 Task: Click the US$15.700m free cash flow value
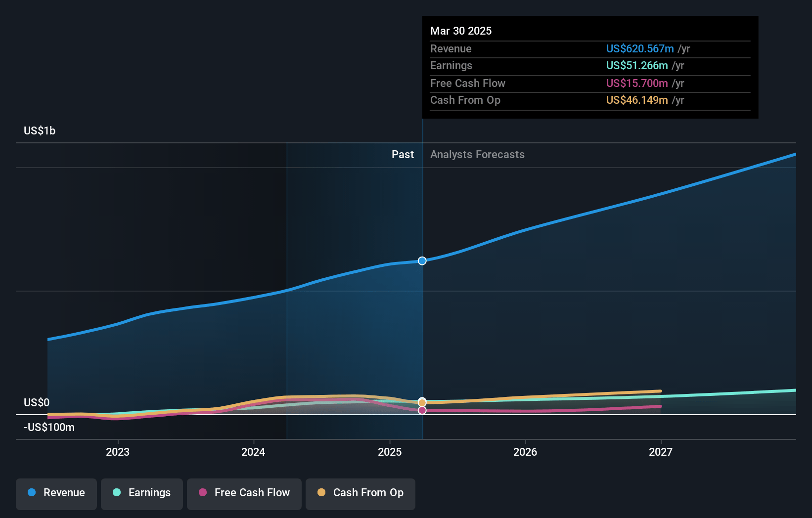[x=637, y=84]
